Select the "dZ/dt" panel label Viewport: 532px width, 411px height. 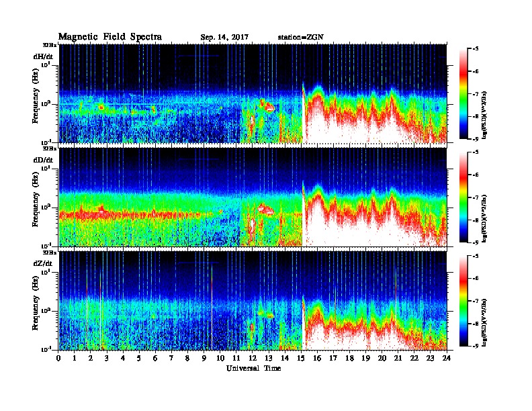43,263
